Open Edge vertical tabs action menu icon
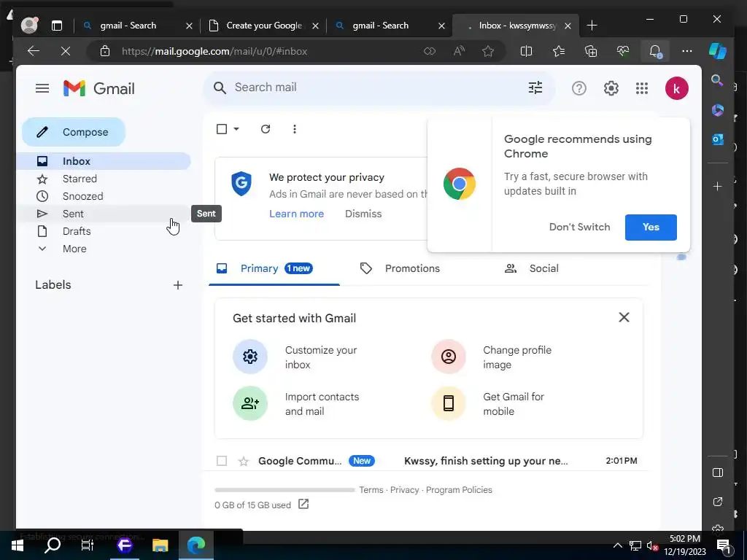This screenshot has height=560, width=747. 57,26
